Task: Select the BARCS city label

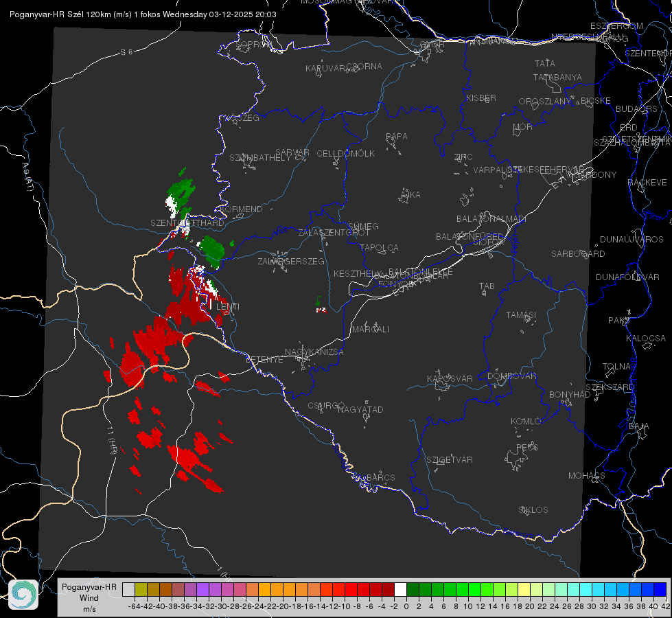Action: [x=380, y=477]
